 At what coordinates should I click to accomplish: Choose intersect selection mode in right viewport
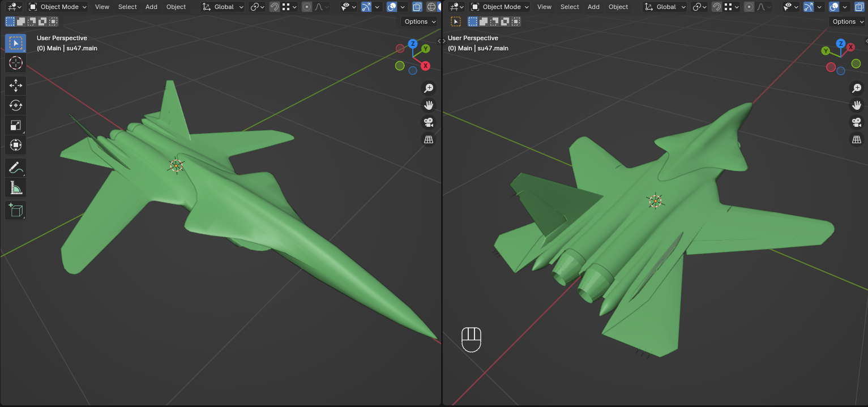point(516,22)
